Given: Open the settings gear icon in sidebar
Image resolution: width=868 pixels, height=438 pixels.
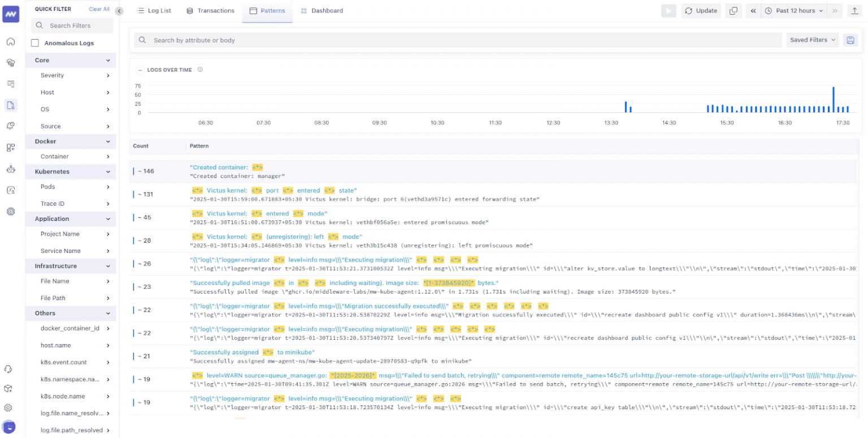Looking at the screenshot, I should point(8,407).
